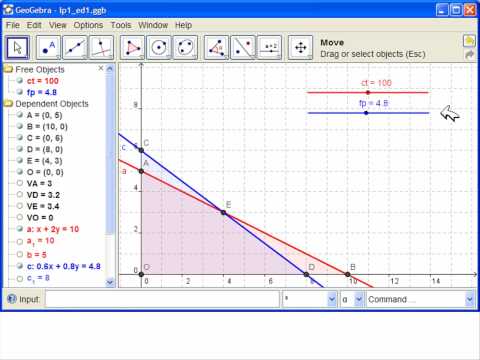The height and width of the screenshot is (360, 480).
Task: Collapse the Dependent Objects folder
Action: (8, 104)
